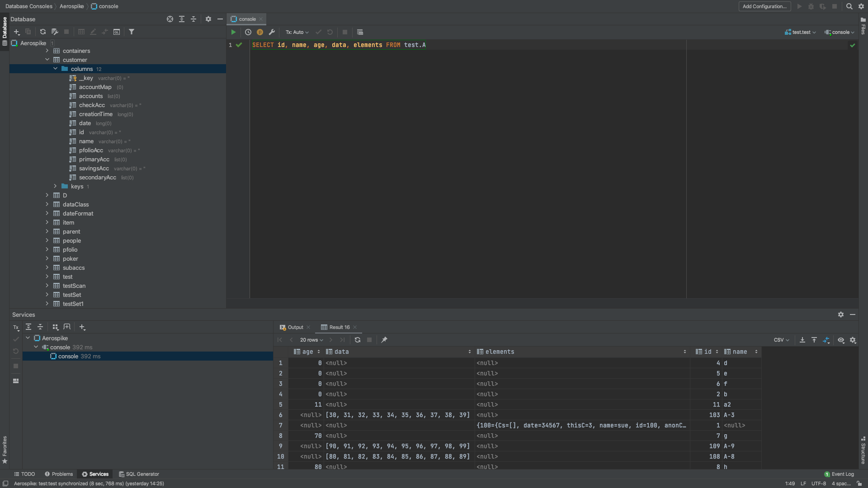Open the Event Log
The image size is (868, 488).
point(839,474)
